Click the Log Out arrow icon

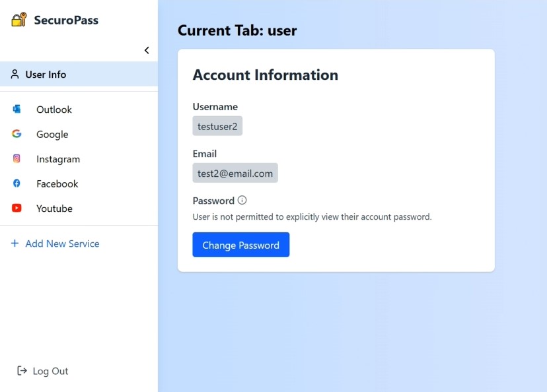[20, 371]
